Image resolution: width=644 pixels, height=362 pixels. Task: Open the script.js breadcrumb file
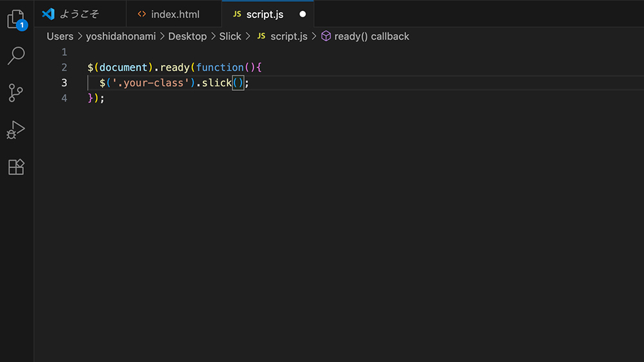tap(289, 36)
